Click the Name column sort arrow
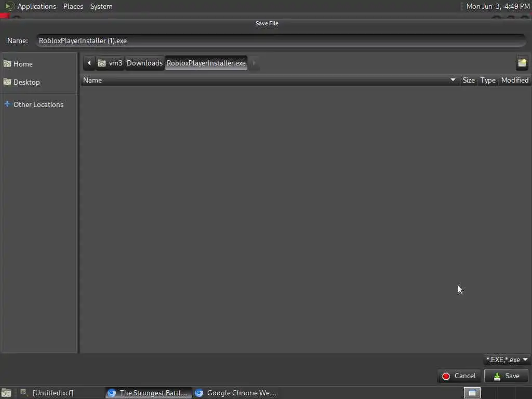Image resolution: width=532 pixels, height=399 pixels. (x=453, y=80)
